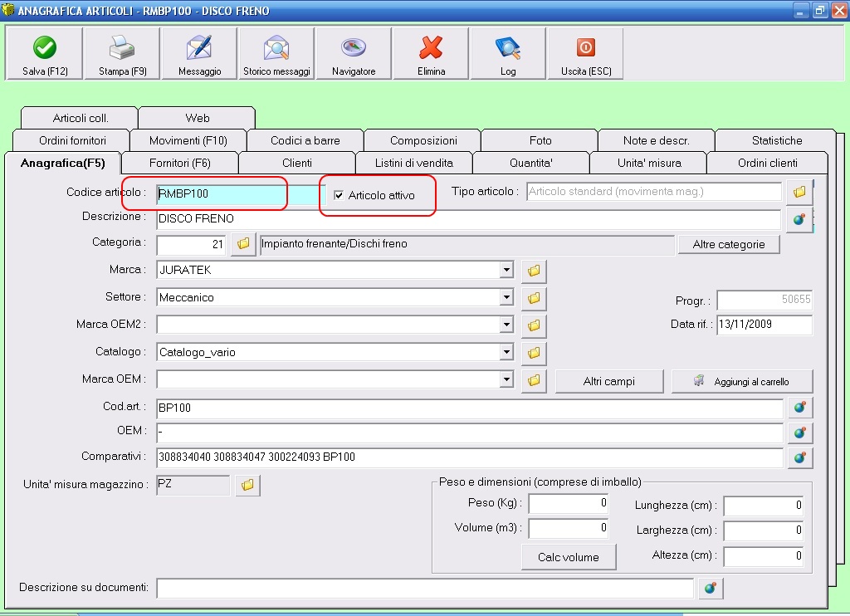Open Categoria folder lookup icon
The height and width of the screenshot is (616, 850).
243,244
